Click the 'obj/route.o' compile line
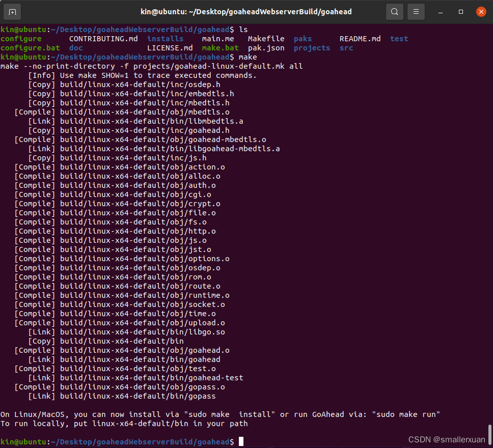Image resolution: width=493 pixels, height=448 pixels. tap(117, 286)
